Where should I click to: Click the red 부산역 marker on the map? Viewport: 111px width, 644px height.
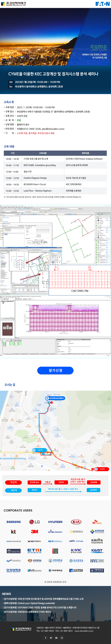[x=101, y=469]
